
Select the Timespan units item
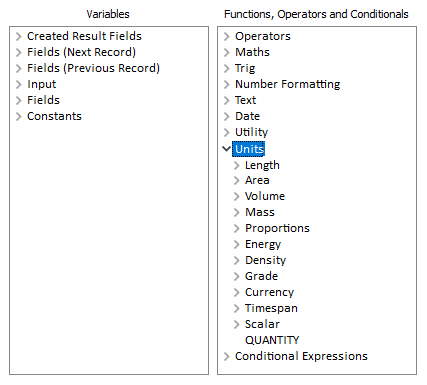(x=271, y=308)
